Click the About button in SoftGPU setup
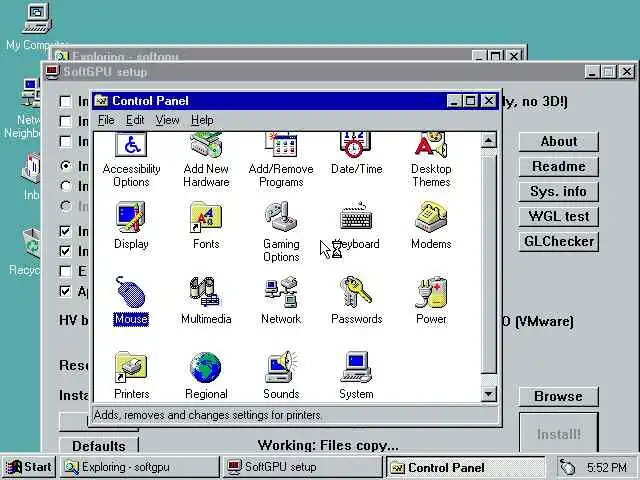The width and height of the screenshot is (640, 480). 558,142
